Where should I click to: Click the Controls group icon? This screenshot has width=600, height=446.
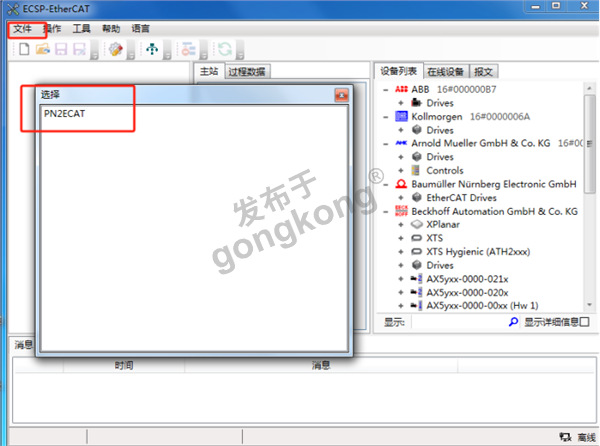point(416,170)
